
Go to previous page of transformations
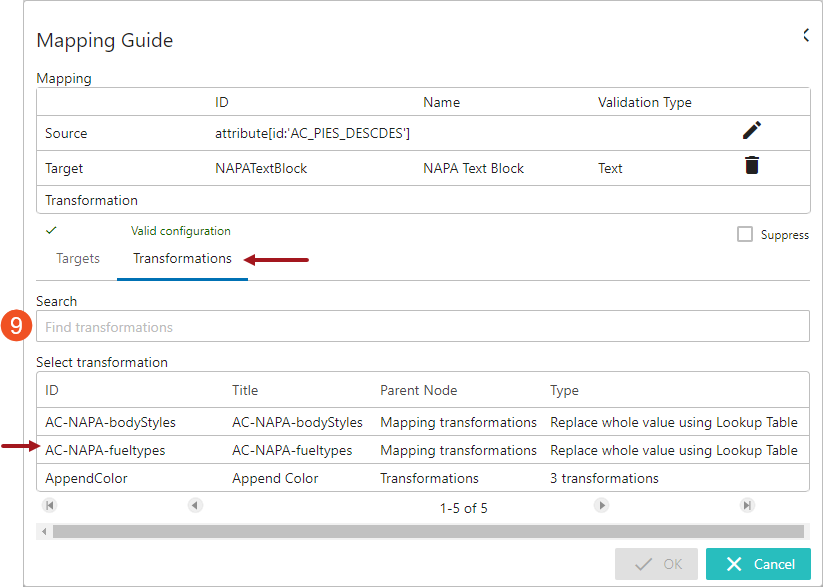(194, 506)
